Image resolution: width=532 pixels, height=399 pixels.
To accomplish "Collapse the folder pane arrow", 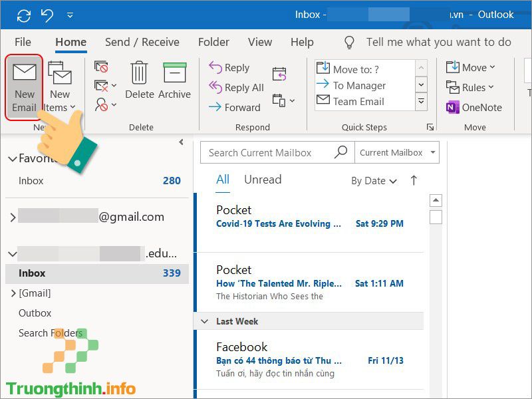I will (x=181, y=142).
